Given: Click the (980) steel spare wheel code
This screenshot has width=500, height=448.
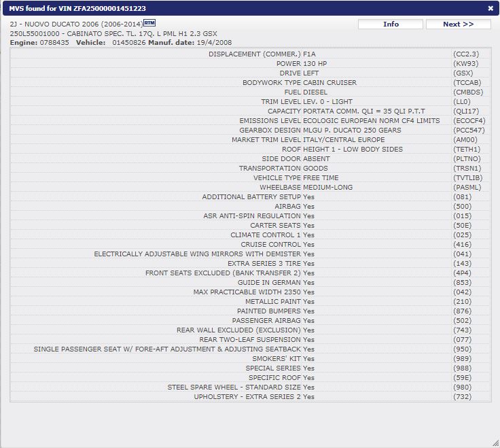Looking at the screenshot, I should 462,387.
